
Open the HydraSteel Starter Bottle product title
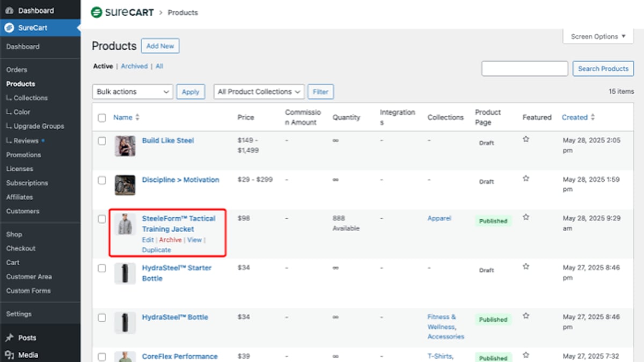coord(177,273)
